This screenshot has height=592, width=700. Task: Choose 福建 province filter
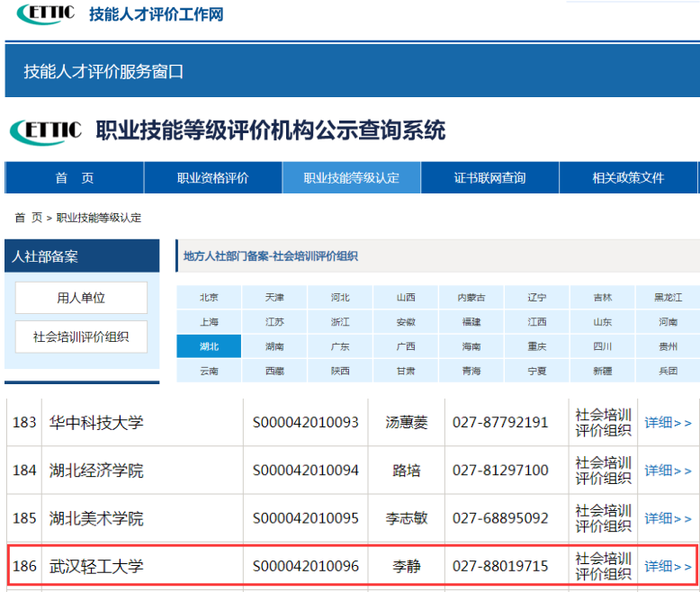pos(471,322)
